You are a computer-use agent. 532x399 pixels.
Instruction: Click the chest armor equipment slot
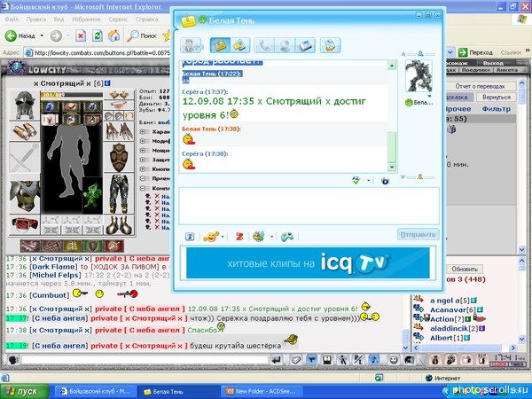click(x=25, y=195)
